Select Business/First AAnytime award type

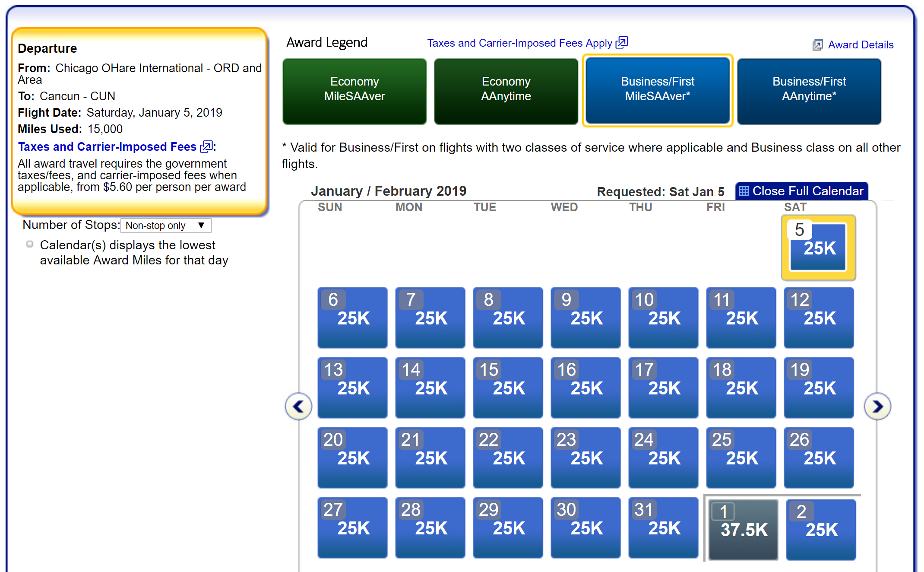click(x=809, y=92)
